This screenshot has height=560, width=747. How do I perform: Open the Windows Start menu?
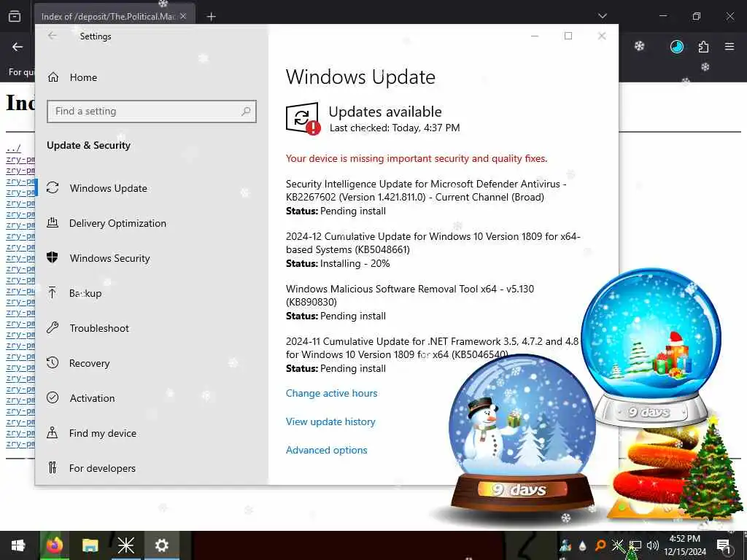18,545
